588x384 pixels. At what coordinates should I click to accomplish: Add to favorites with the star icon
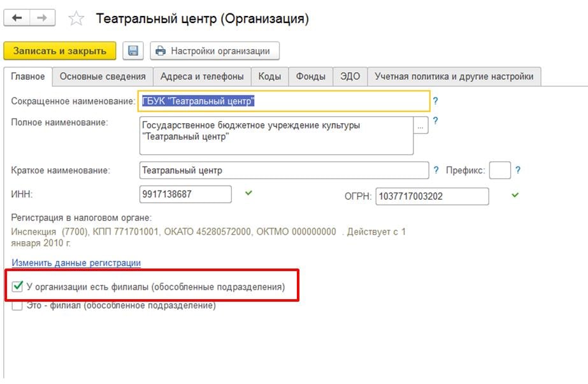[x=76, y=18]
